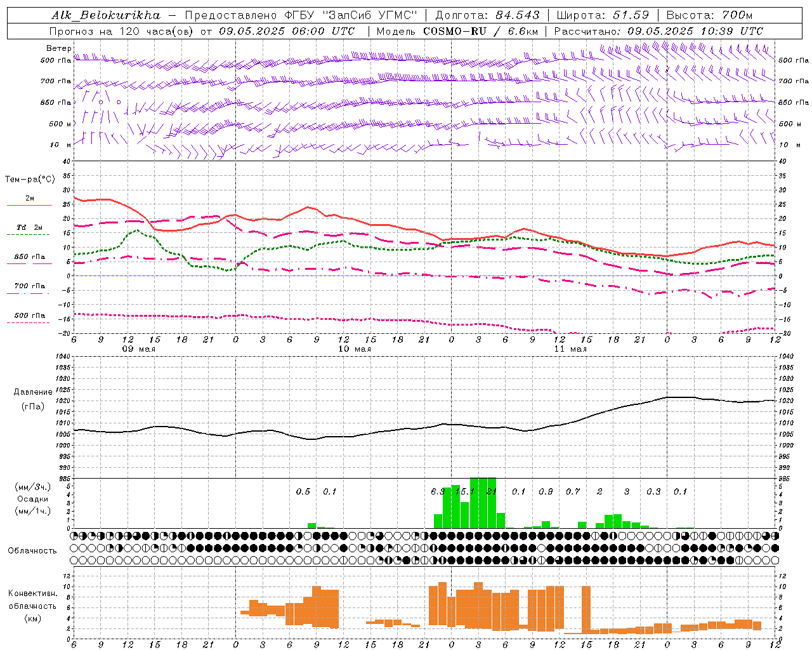Click the 850 гПа temperature legend entry

(30, 257)
